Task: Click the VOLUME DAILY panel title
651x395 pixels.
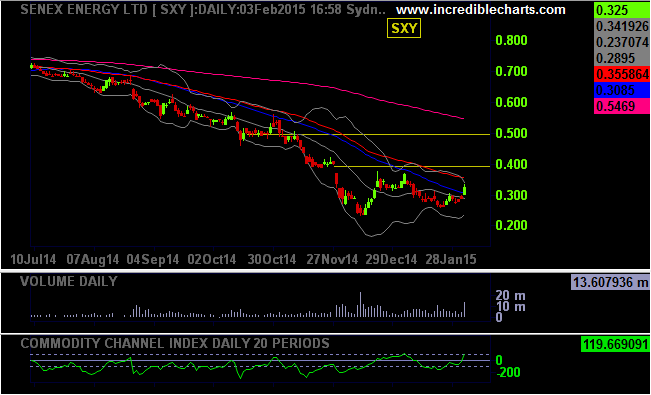Action: tap(69, 281)
